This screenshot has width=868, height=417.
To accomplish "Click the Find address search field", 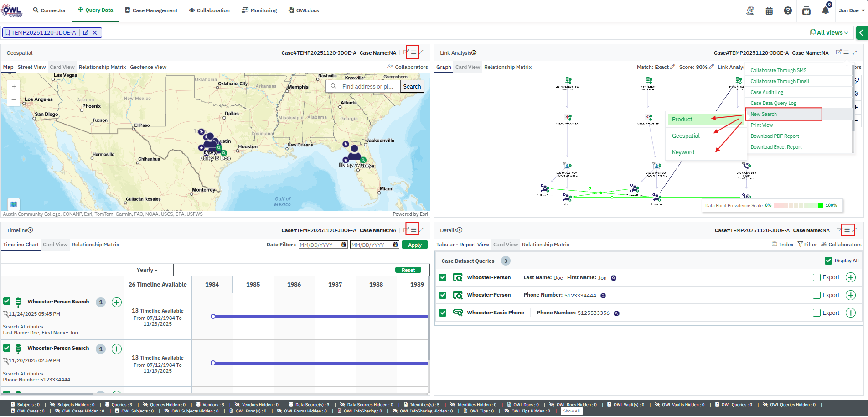I will click(367, 86).
